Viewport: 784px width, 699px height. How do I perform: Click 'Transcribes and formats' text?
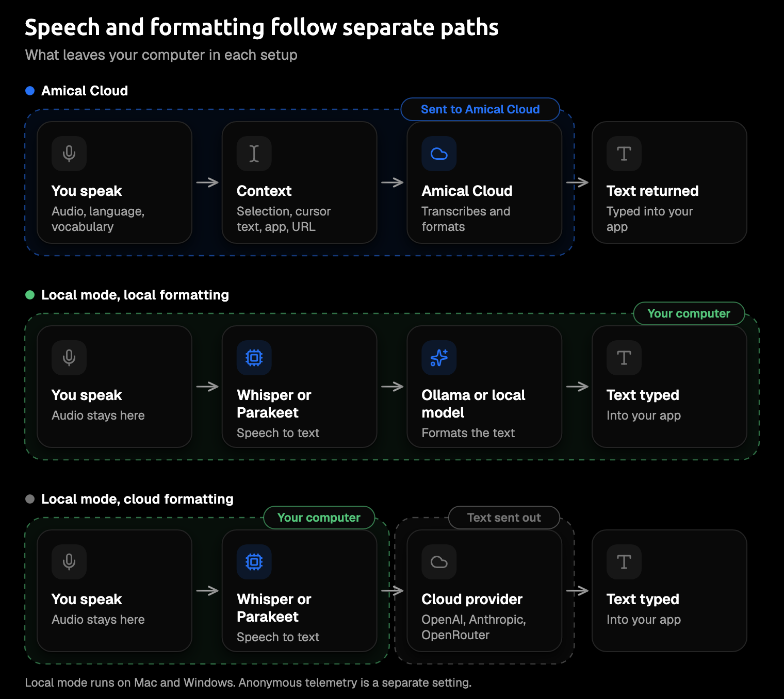coord(466,219)
